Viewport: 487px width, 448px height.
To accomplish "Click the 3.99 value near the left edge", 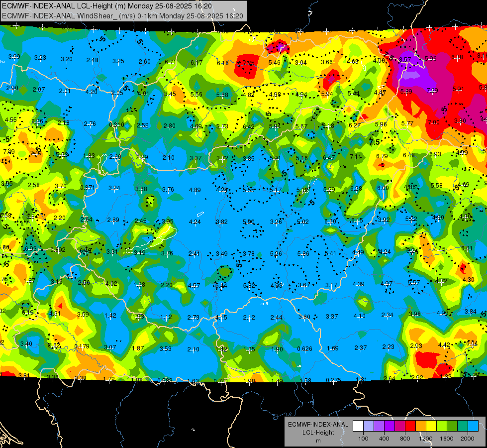I will click(x=14, y=57).
